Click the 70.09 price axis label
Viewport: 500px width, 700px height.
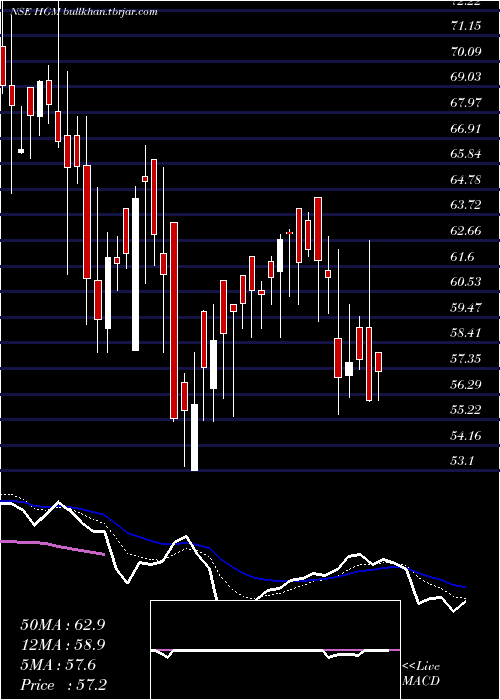click(x=466, y=52)
